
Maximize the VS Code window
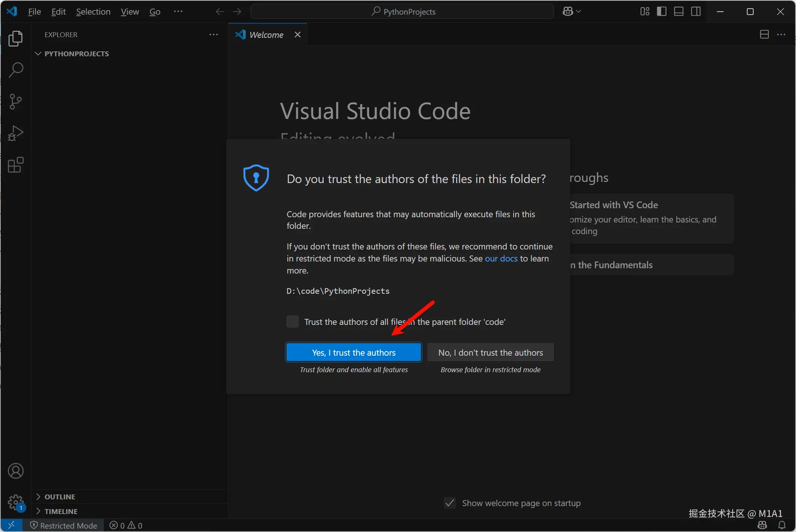tap(750, 12)
